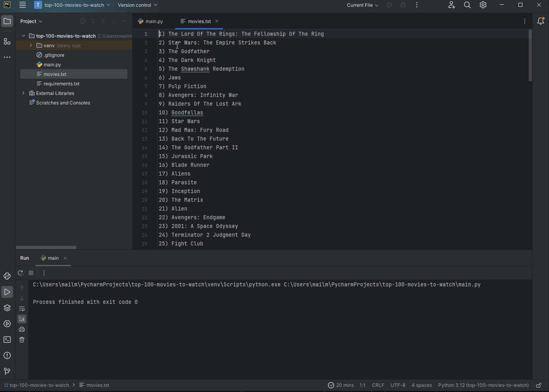
Task: Open Search Everywhere
Action: click(467, 5)
